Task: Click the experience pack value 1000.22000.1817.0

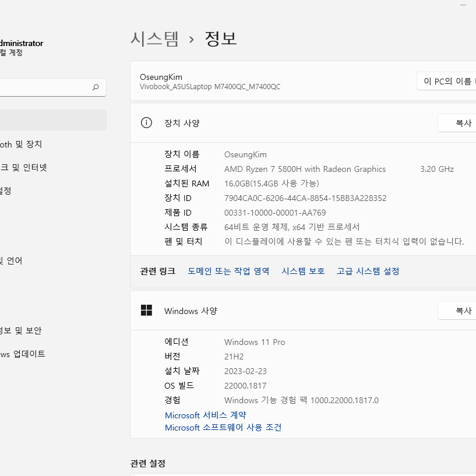Action: [x=344, y=400]
